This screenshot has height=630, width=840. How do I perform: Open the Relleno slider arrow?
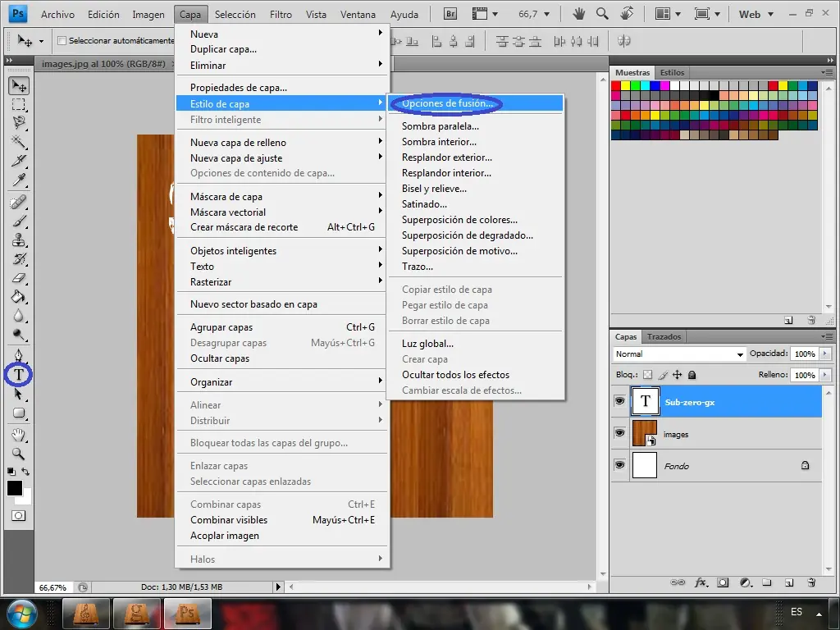point(825,375)
